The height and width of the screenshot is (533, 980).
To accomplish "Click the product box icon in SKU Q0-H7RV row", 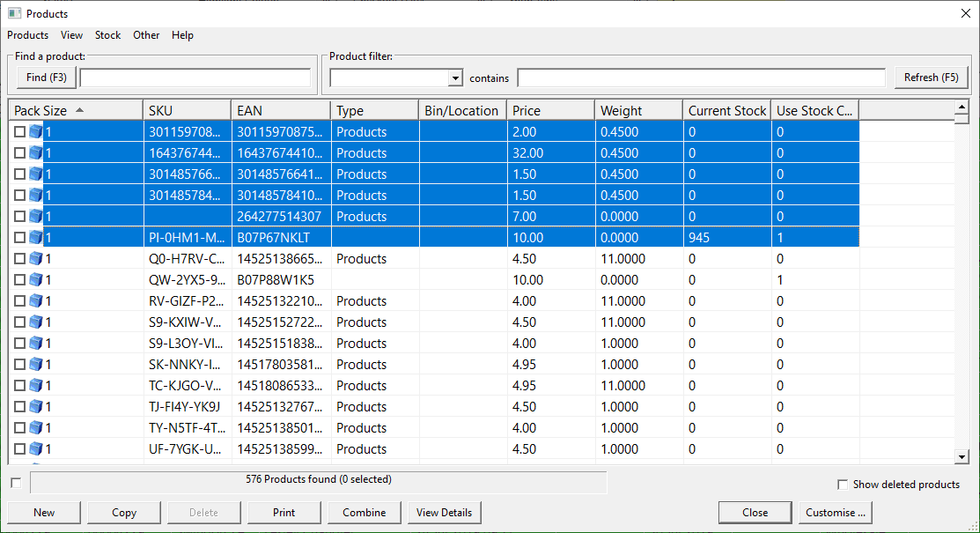I will point(36,258).
